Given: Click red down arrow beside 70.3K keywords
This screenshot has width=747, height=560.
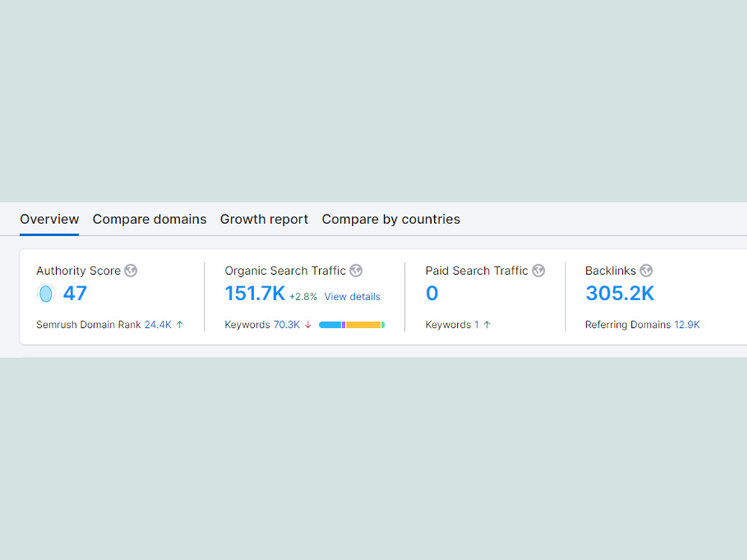Looking at the screenshot, I should [308, 325].
